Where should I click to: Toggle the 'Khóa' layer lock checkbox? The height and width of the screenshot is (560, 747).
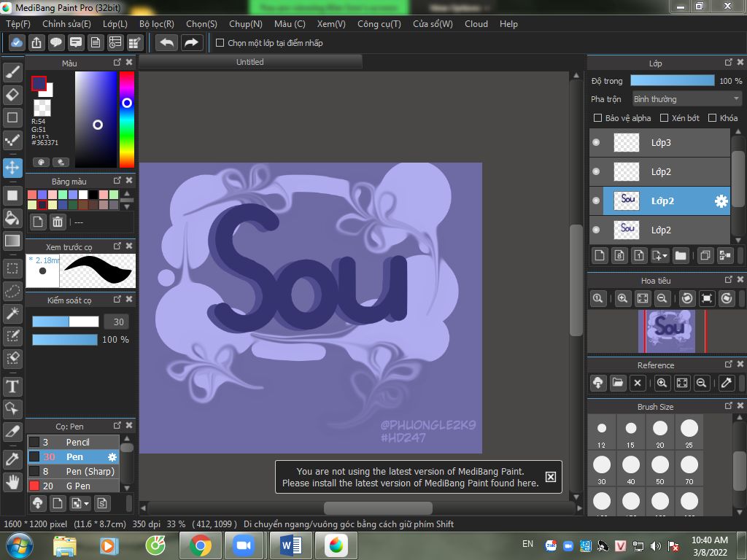(x=712, y=117)
